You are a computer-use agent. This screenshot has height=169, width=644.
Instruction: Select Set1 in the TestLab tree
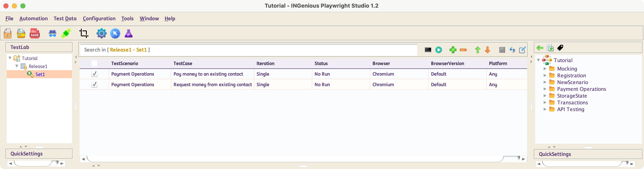[x=40, y=74]
